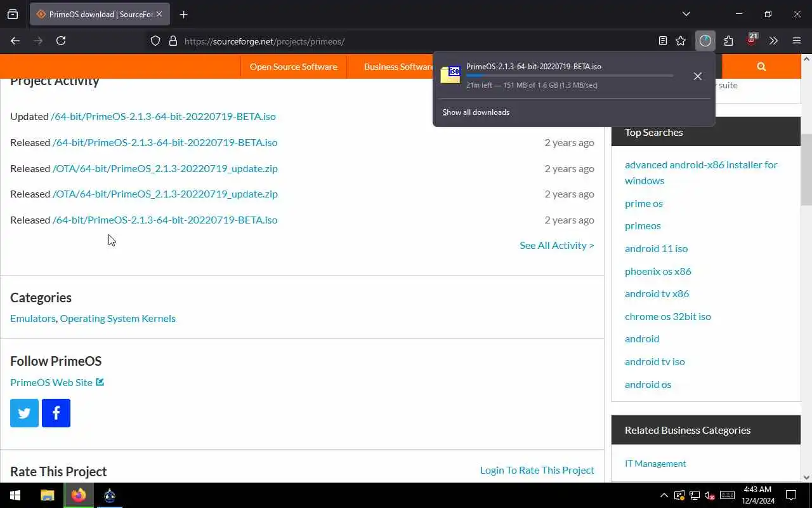Toggle the downloads panel button

tap(705, 41)
